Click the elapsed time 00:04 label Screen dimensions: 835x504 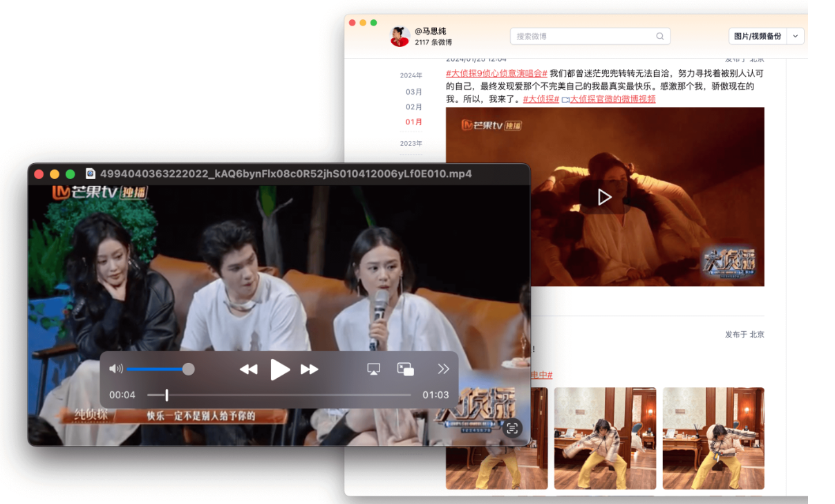tap(122, 395)
